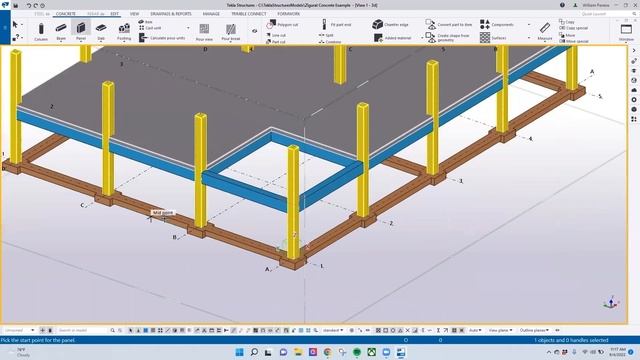
Task: Expand the Added material dropdown arrow
Action: 422,38
